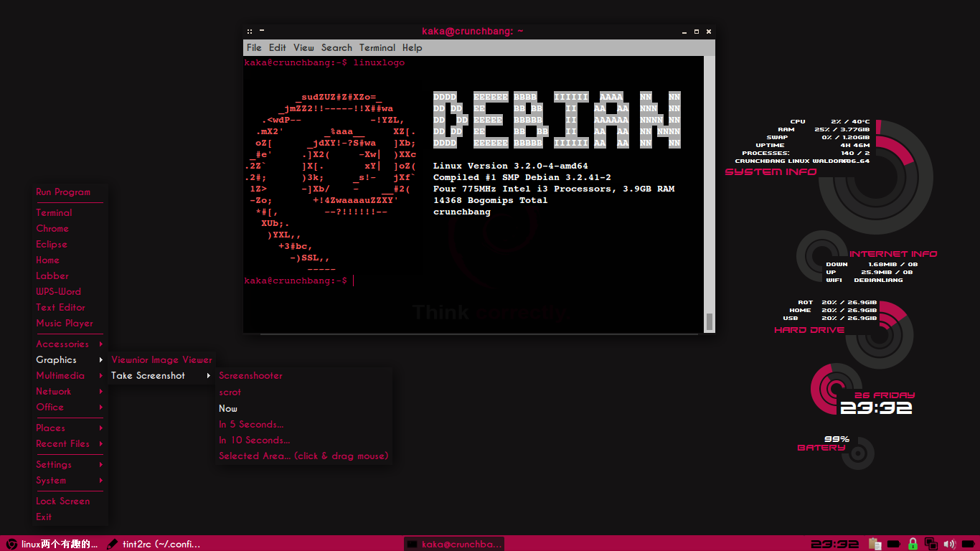This screenshot has width=980, height=551.
Task: Open the network connections tray icon
Action: [x=931, y=544]
